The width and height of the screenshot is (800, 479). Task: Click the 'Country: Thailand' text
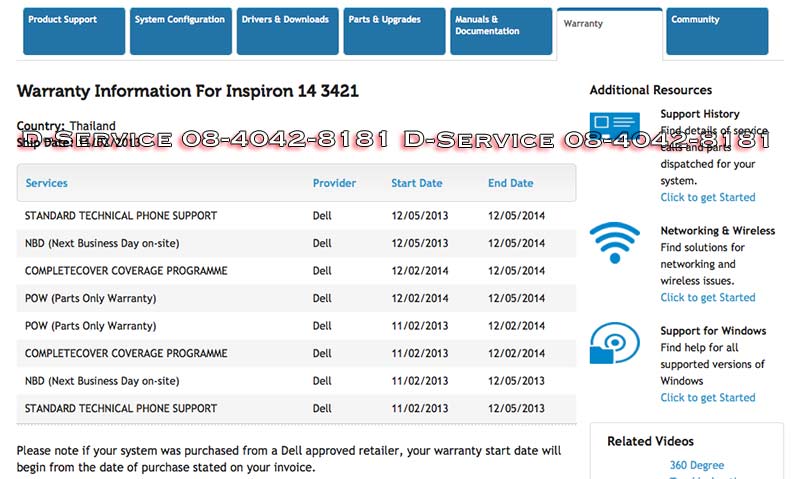(x=66, y=125)
